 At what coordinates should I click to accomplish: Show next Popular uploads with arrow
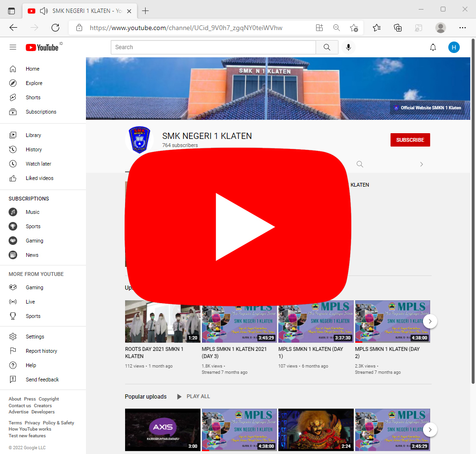coord(430,430)
